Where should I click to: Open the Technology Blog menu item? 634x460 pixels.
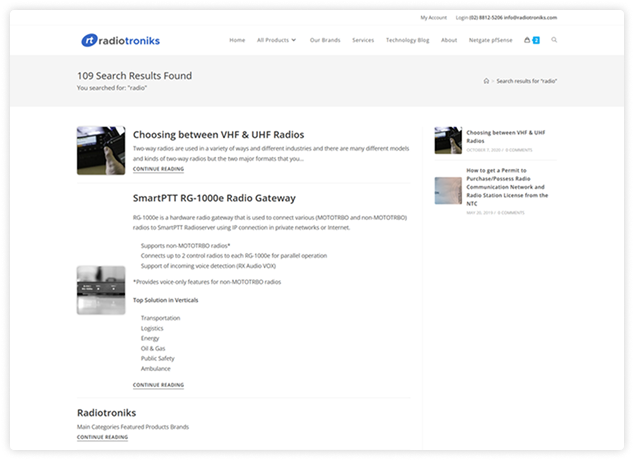[x=407, y=40]
